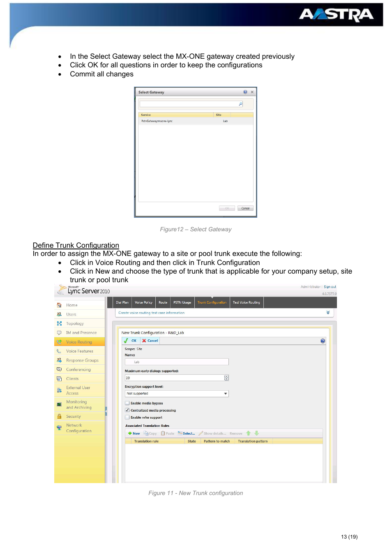
Task: Click the External User Access icon
Action: 59,391
